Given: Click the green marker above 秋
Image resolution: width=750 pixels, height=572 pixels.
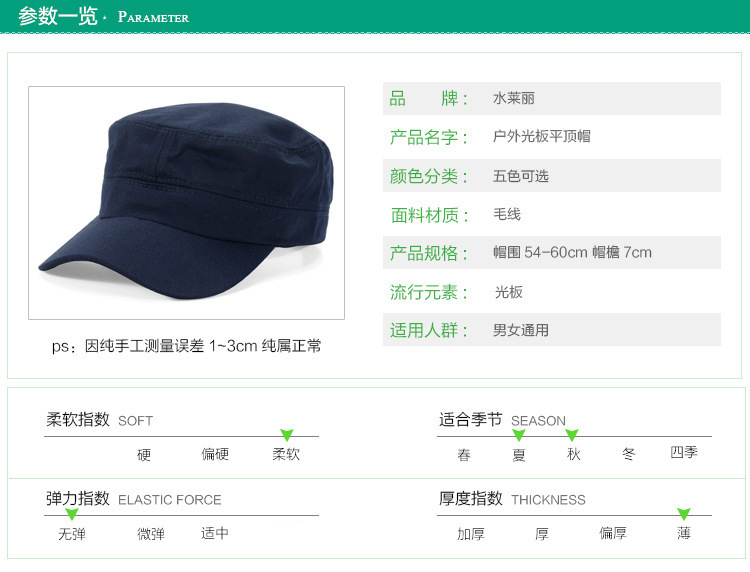Looking at the screenshot, I should (572, 435).
